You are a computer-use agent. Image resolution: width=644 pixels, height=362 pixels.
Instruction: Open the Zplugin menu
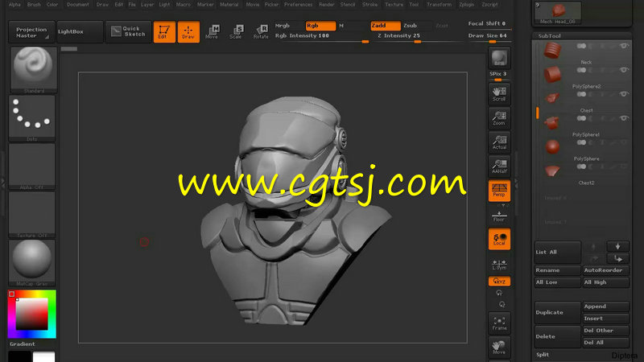click(x=467, y=5)
